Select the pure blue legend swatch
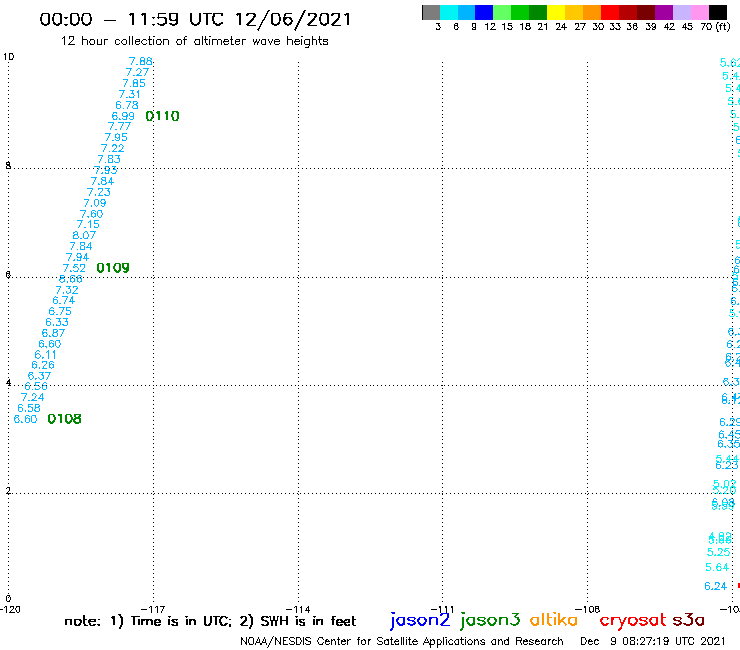Image resolution: width=740 pixels, height=650 pixels. coord(484,13)
